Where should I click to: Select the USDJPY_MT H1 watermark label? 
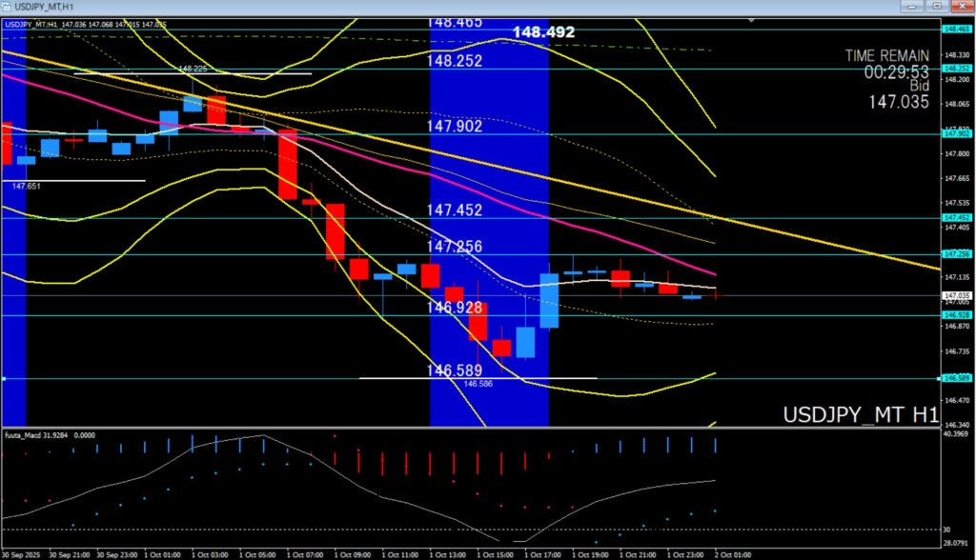[860, 415]
